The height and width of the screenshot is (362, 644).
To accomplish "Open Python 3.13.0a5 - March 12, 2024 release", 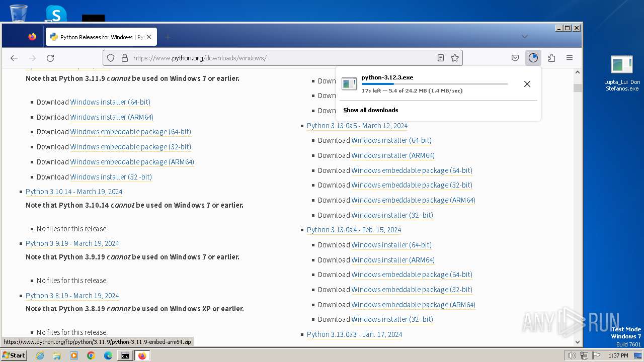I will pyautogui.click(x=357, y=126).
